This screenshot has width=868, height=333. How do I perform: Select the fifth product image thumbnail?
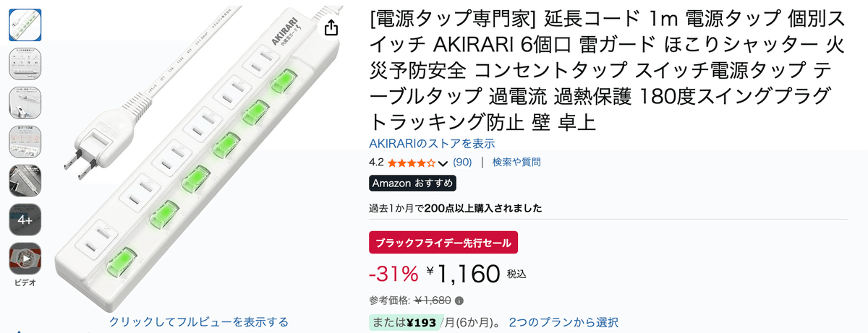point(25,181)
